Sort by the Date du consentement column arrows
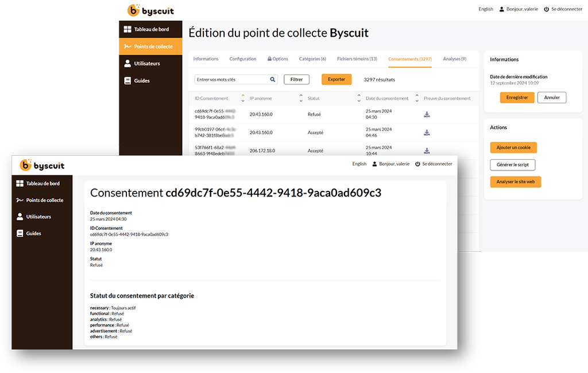 417,98
